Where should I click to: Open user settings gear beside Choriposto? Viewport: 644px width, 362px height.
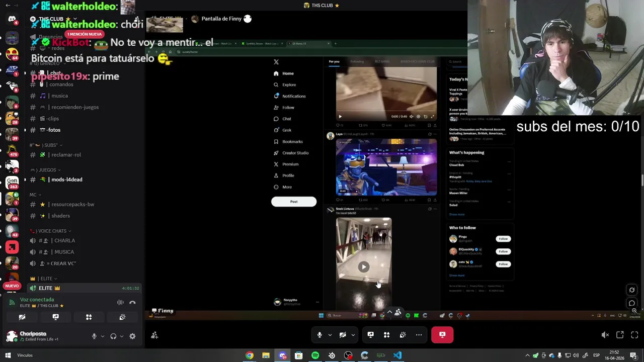point(132,336)
